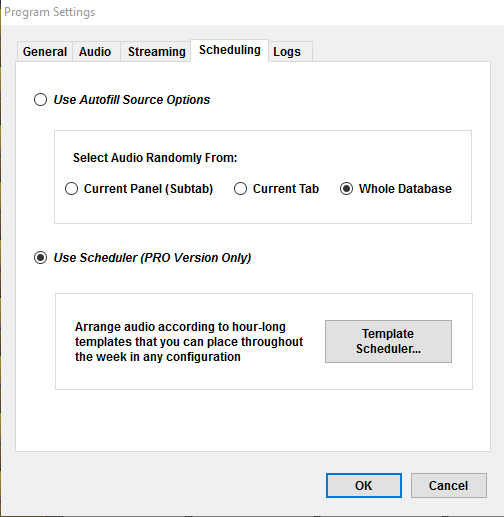Click the Current Panel (Subtab) label text

click(148, 189)
